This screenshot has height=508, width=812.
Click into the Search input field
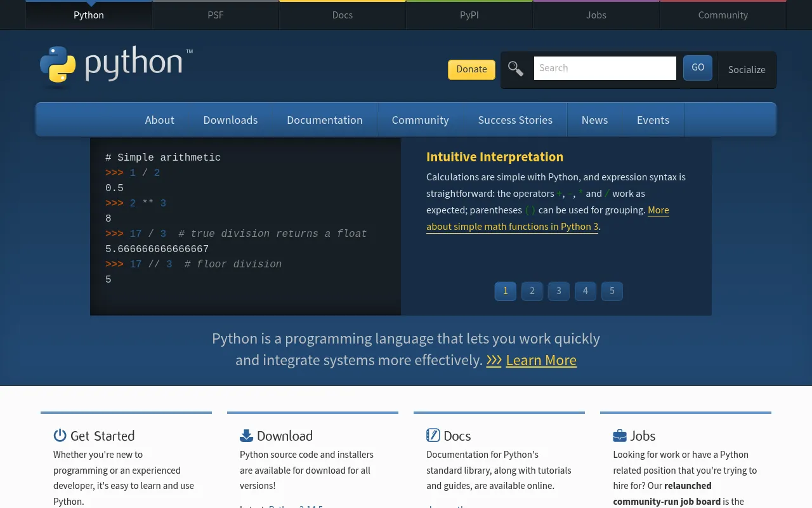tap(605, 68)
